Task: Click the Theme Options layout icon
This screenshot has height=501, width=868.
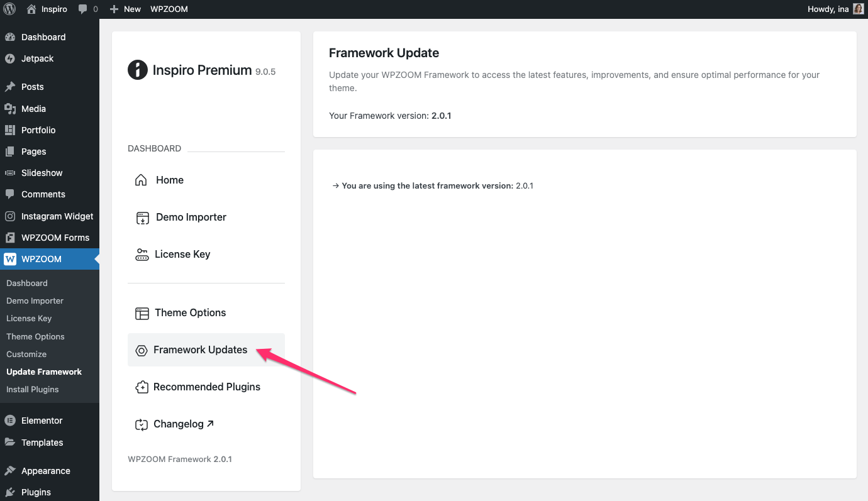Action: pos(143,313)
